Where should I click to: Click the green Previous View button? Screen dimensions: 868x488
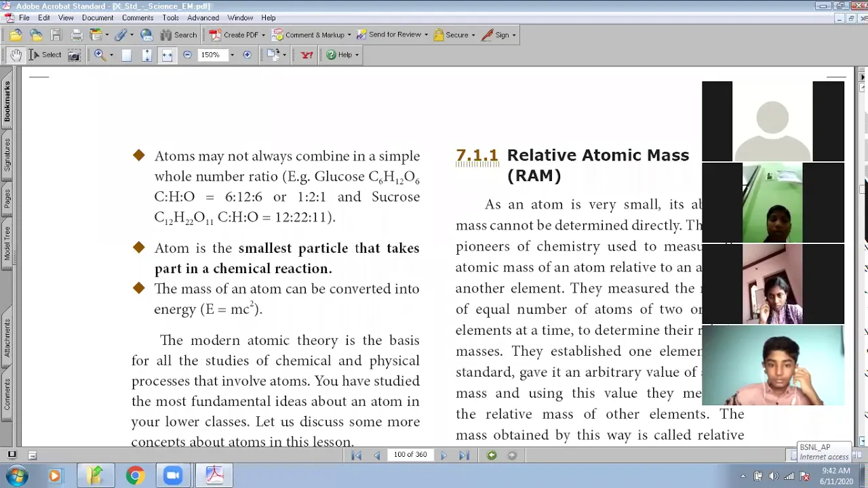pyautogui.click(x=492, y=455)
